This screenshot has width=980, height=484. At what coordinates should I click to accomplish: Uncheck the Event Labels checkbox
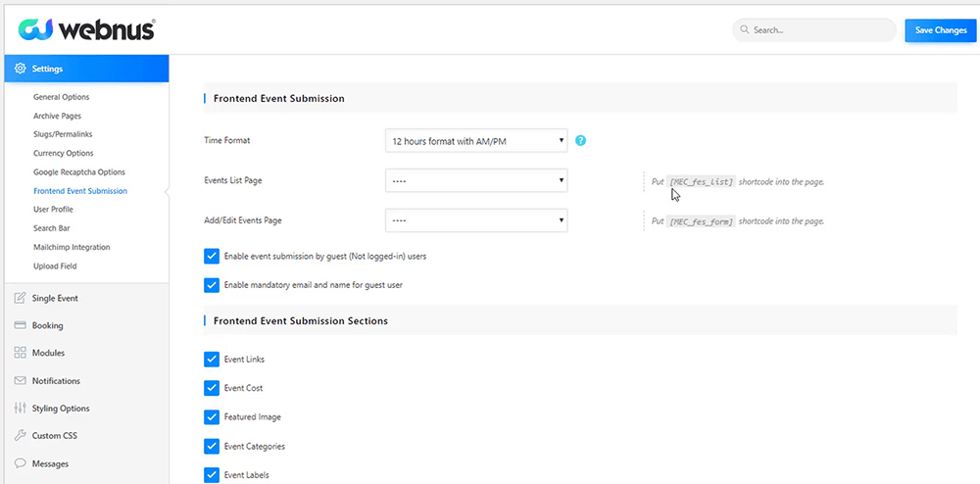coord(212,474)
